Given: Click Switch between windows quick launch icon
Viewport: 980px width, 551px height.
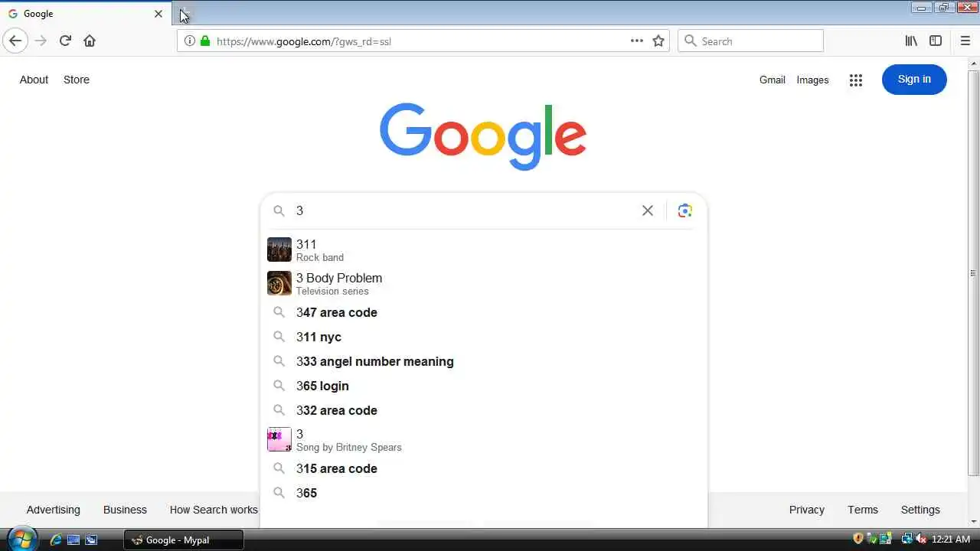Looking at the screenshot, I should click(91, 540).
